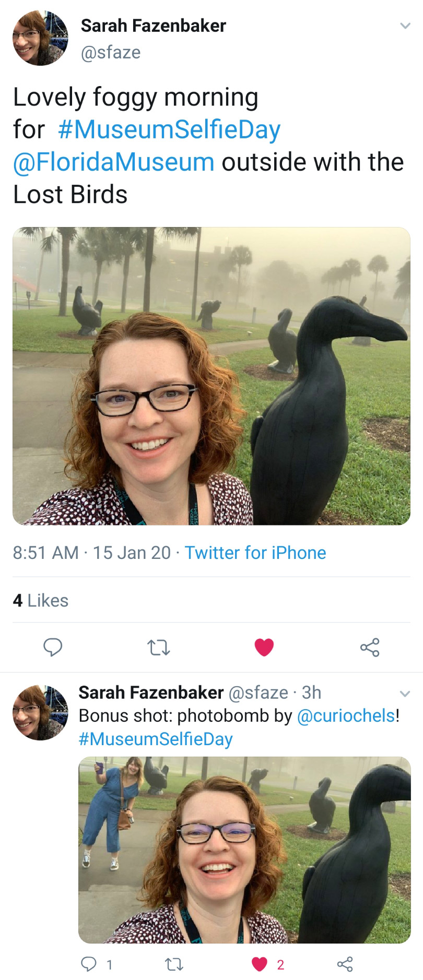Open the #MuseumSelfieDay hashtag in main tweet
Screen dimensions: 423x980
[169, 129]
